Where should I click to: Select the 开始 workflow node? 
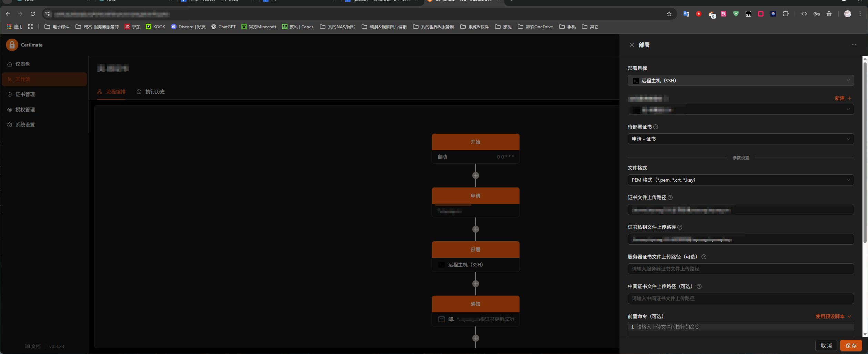(x=475, y=149)
